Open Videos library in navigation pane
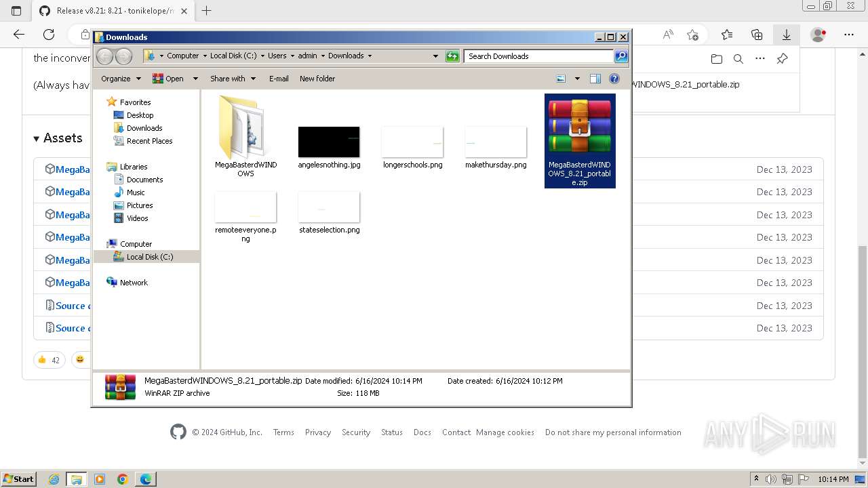The width and height of the screenshot is (868, 488). click(137, 218)
